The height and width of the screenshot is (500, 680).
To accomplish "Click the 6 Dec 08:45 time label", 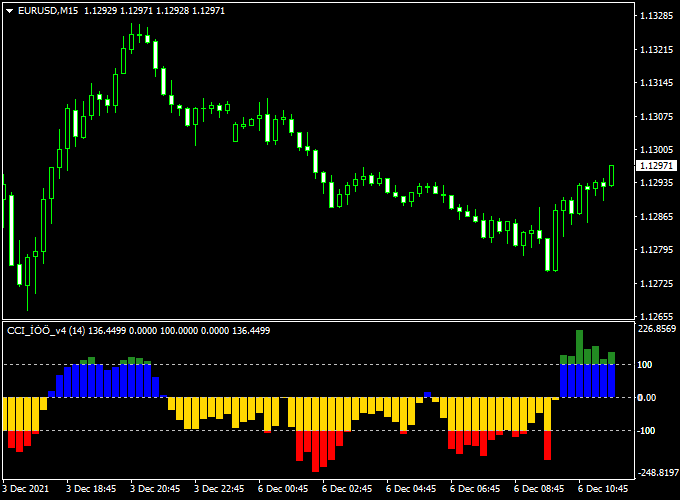I will [x=539, y=489].
